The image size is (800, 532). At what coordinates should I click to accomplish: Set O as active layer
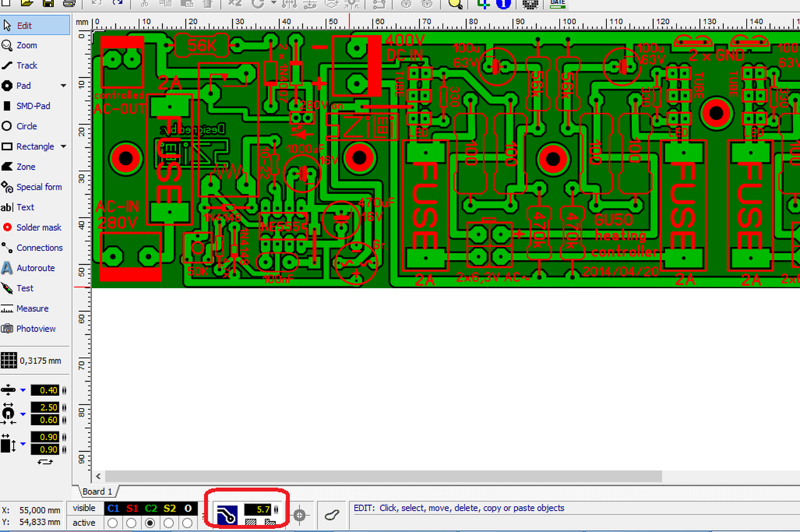(x=188, y=523)
